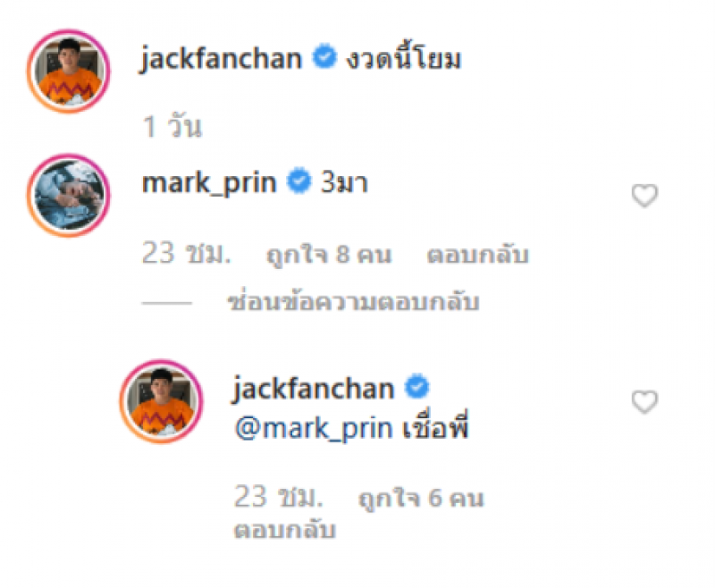Image resolution: width=715 pixels, height=588 pixels.
Task: Click the verified badge beside mark_prin
Action: click(299, 181)
